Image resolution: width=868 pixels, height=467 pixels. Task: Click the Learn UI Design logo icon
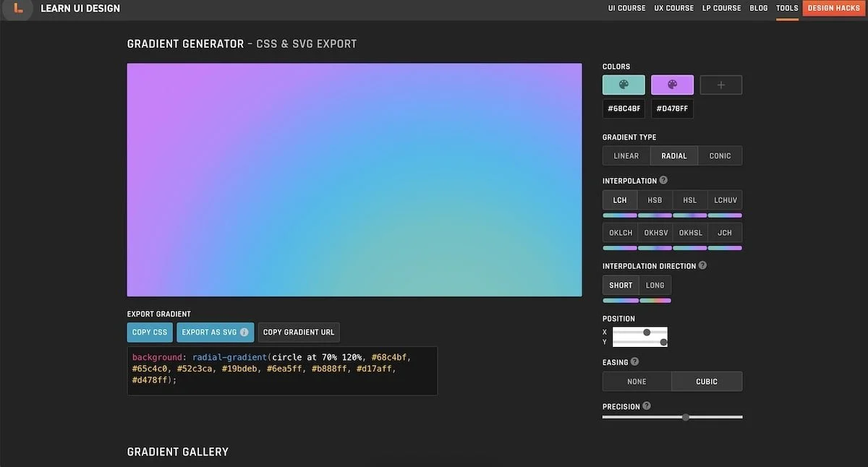pos(19,9)
